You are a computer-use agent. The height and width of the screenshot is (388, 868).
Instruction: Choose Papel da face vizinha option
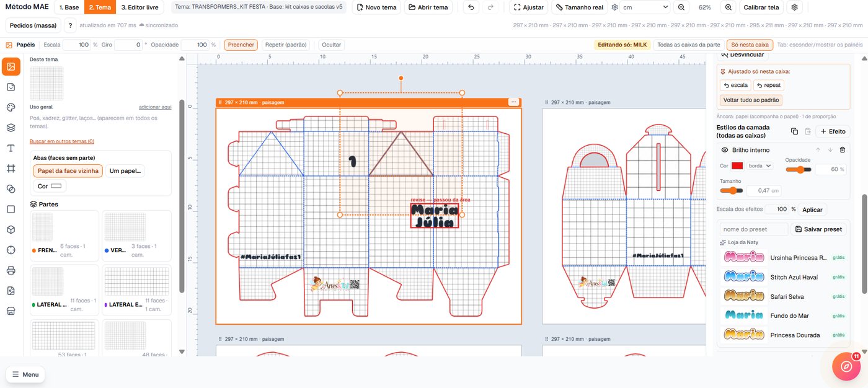(x=68, y=170)
